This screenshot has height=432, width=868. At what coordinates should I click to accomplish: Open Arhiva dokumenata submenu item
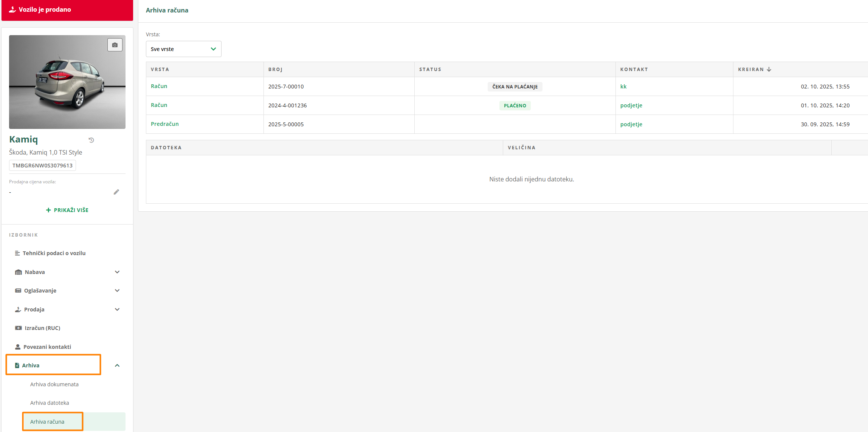(x=54, y=384)
